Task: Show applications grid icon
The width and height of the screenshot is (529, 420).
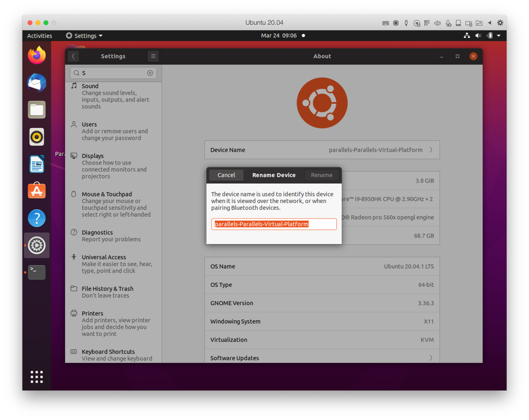Action: tap(37, 377)
